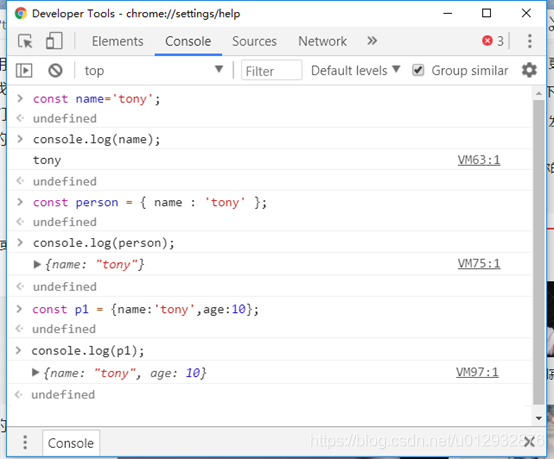Viewport: 554px width, 459px height.
Task: Open the VM63:1 source link
Action: tap(479, 160)
